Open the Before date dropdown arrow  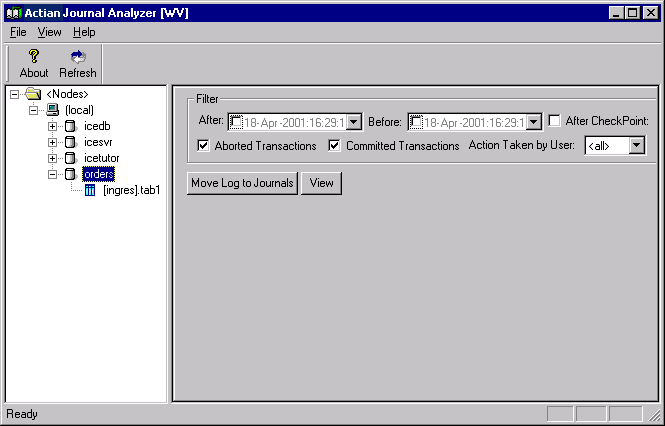tap(533, 122)
